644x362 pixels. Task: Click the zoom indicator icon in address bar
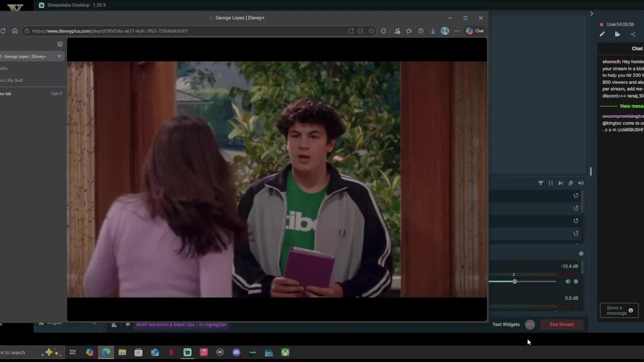point(360,31)
